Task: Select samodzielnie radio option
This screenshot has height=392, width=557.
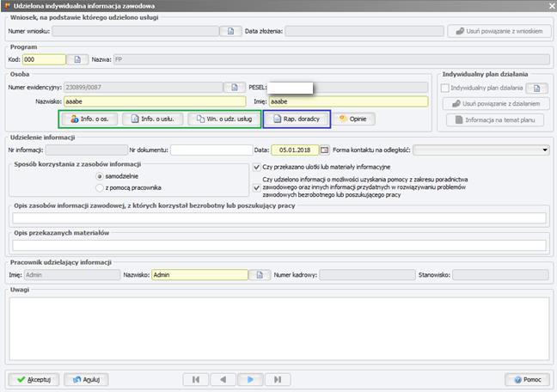Action: (100, 176)
